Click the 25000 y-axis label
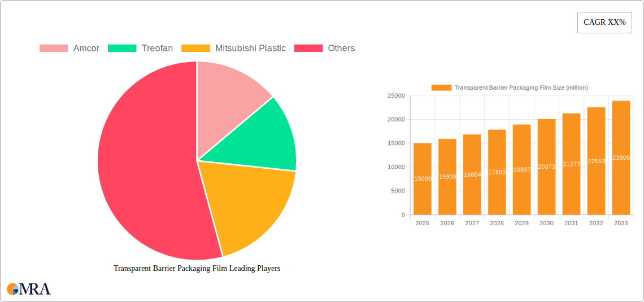Image resolution: width=644 pixels, height=302 pixels. click(397, 95)
